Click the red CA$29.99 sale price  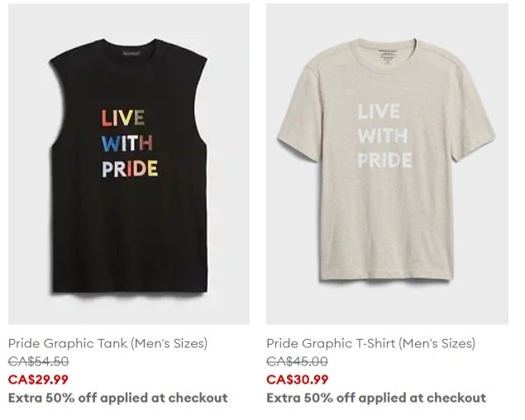coord(38,379)
